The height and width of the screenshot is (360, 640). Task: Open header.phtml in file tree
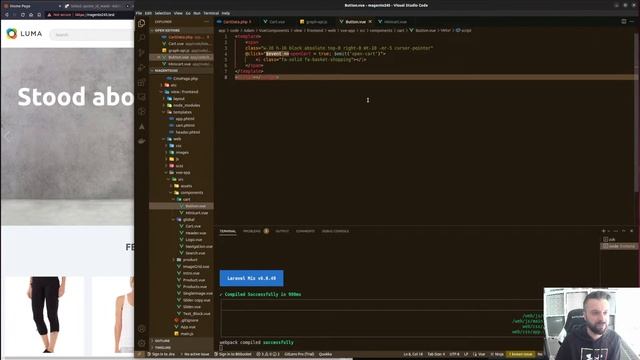pos(187,132)
